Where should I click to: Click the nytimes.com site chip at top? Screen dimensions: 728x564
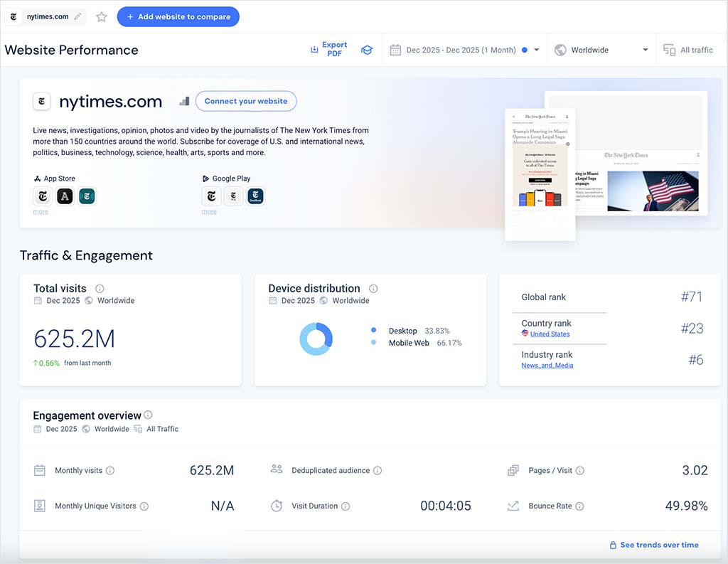pyautogui.click(x=45, y=17)
